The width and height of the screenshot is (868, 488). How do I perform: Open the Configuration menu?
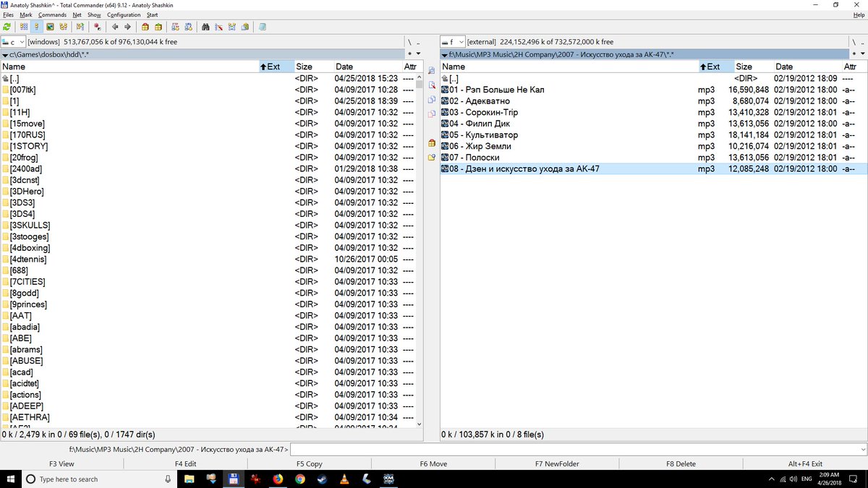(124, 14)
